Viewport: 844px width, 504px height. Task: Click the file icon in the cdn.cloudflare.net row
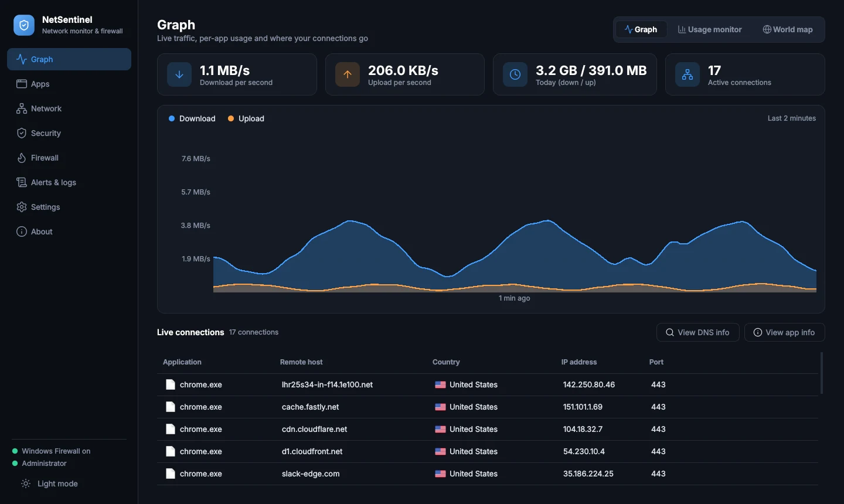click(171, 429)
